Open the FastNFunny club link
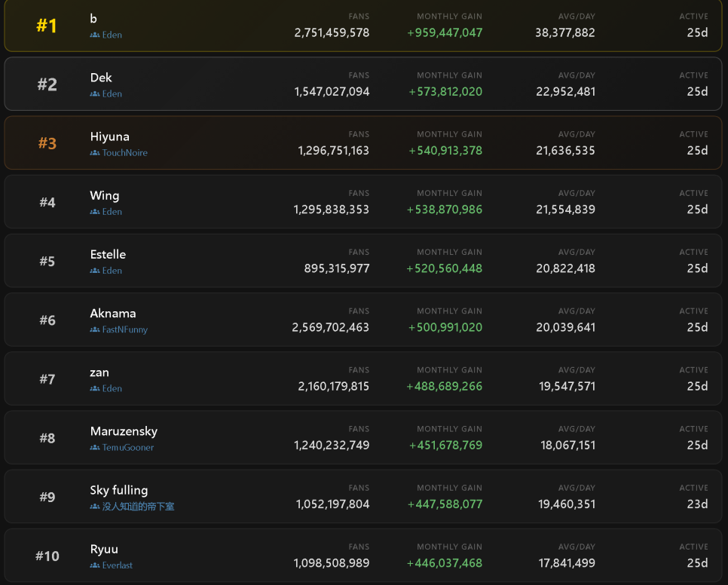Viewport: 728px width, 585px height. (x=125, y=329)
